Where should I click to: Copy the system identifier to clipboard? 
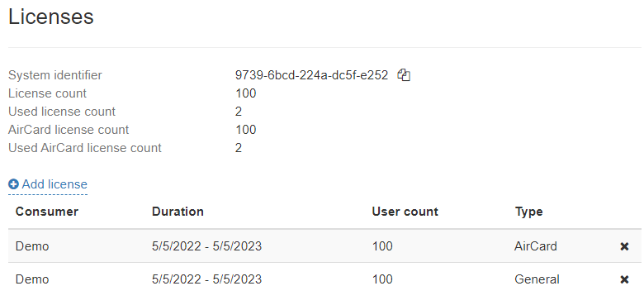[404, 75]
